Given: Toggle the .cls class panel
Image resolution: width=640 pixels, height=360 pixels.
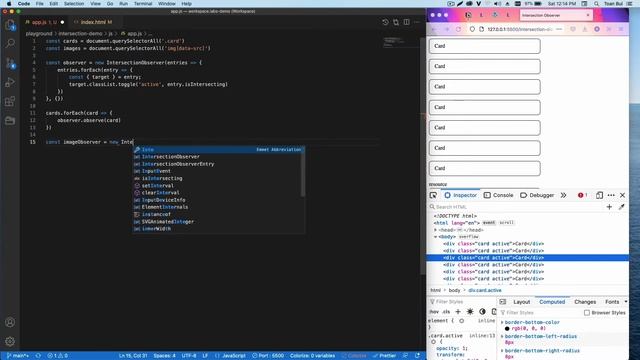Looking at the screenshot, I should pos(446,312).
